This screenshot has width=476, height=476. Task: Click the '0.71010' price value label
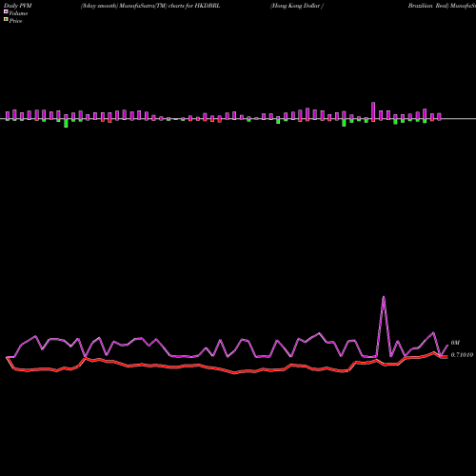pos(462,355)
